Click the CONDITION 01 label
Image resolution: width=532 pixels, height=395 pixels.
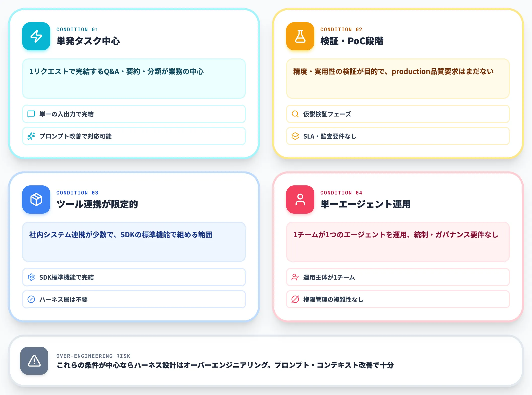coord(77,29)
